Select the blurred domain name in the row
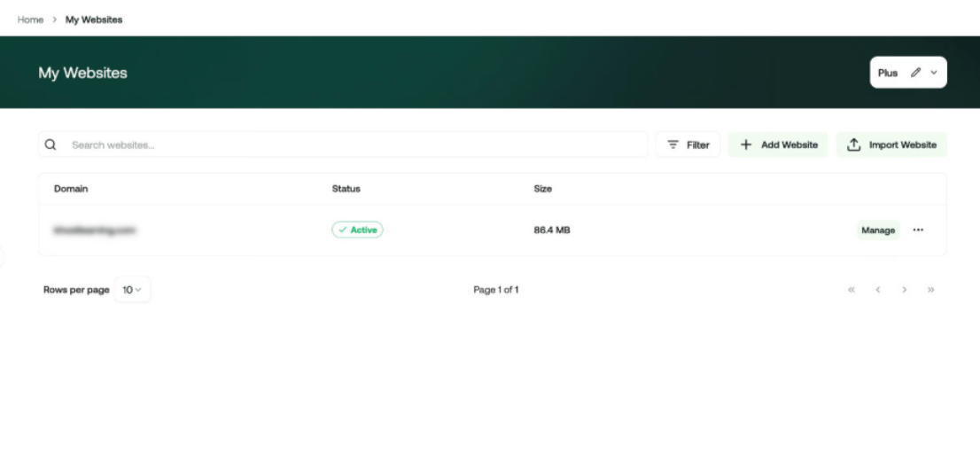 point(95,230)
